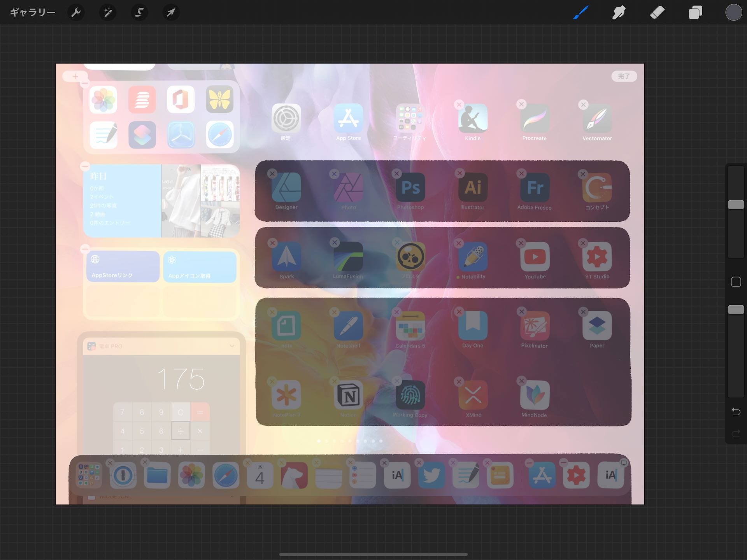Tap the plus add-widget button
The width and height of the screenshot is (747, 560).
click(x=75, y=76)
